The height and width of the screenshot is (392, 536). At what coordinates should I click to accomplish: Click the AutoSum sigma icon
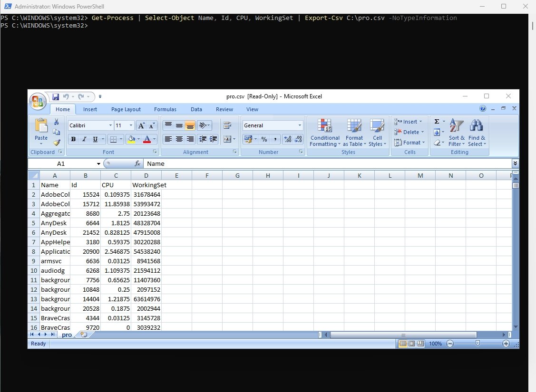[437, 122]
